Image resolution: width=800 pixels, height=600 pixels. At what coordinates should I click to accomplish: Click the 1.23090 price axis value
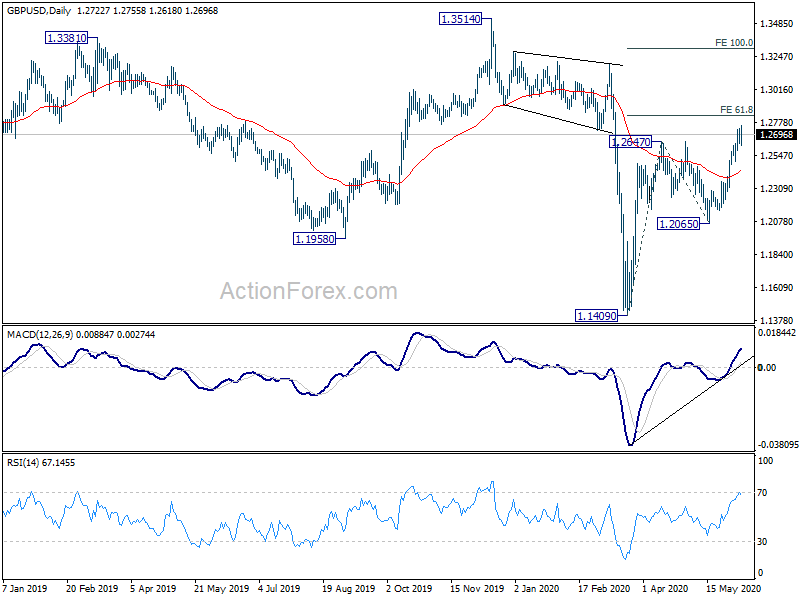(x=777, y=189)
